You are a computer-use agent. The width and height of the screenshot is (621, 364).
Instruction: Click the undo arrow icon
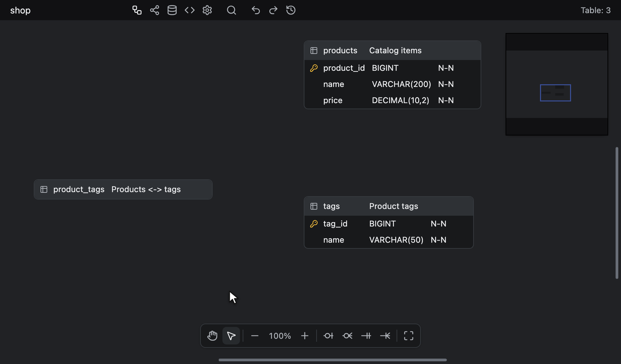coord(256,10)
